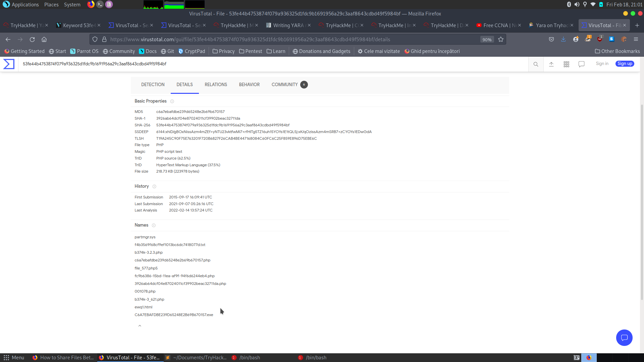
Task: Click the upload file icon
Action: pos(551,64)
